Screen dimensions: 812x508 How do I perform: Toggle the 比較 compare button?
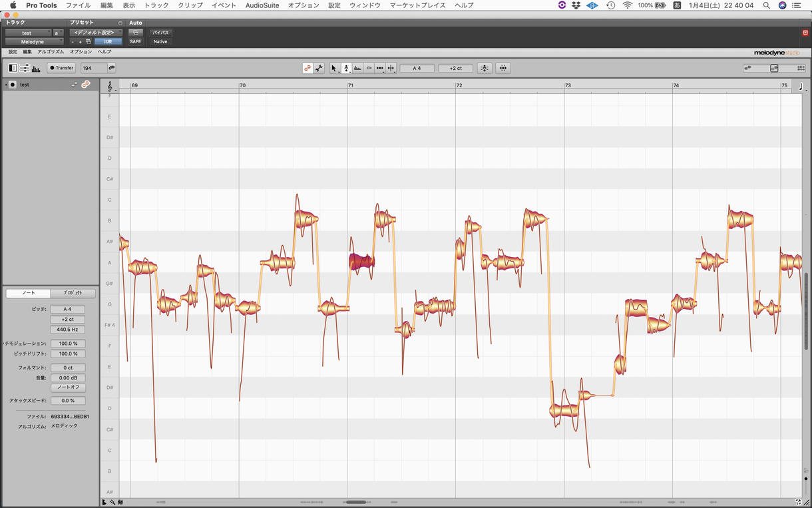click(108, 41)
